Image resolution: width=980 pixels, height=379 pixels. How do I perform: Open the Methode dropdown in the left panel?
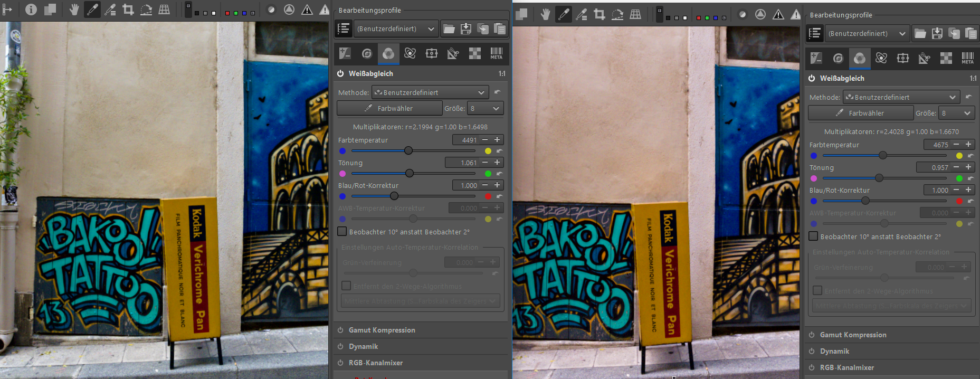click(430, 92)
